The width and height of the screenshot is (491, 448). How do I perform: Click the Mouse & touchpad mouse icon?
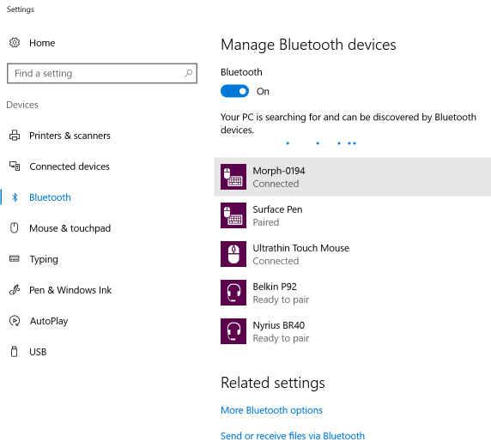pyautogui.click(x=15, y=227)
